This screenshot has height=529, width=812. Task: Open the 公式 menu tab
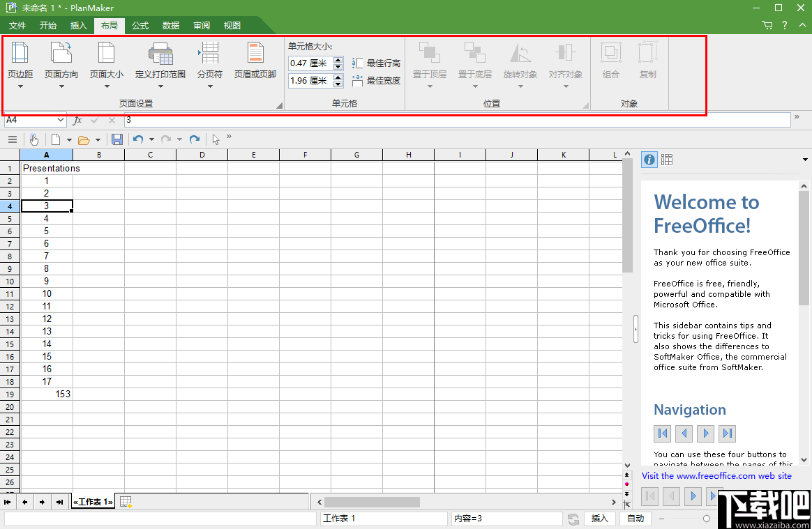tap(140, 25)
